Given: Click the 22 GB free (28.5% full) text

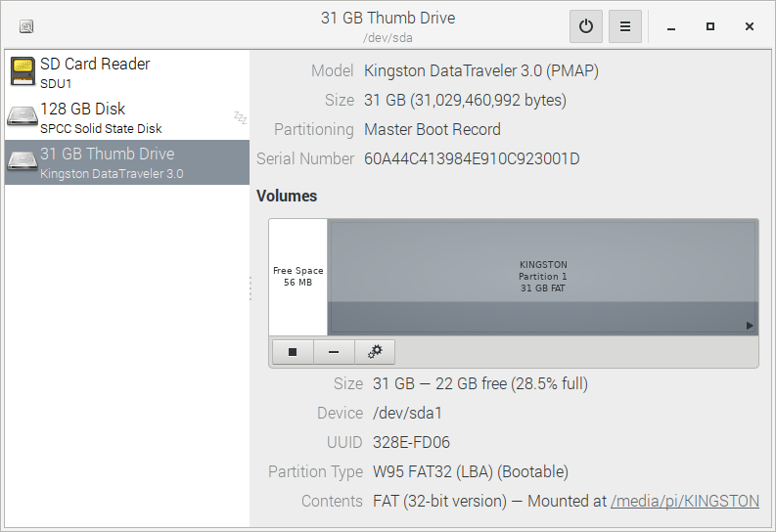Looking at the screenshot, I should point(512,383).
